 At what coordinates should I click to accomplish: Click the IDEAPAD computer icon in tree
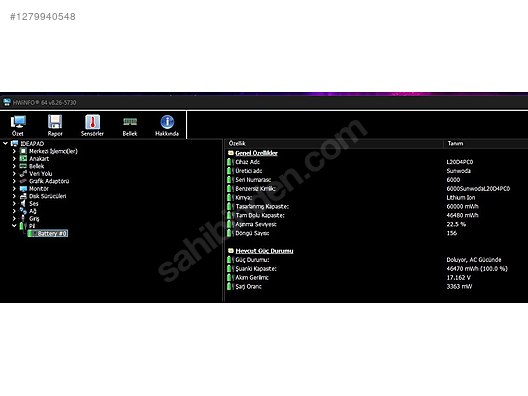point(14,143)
